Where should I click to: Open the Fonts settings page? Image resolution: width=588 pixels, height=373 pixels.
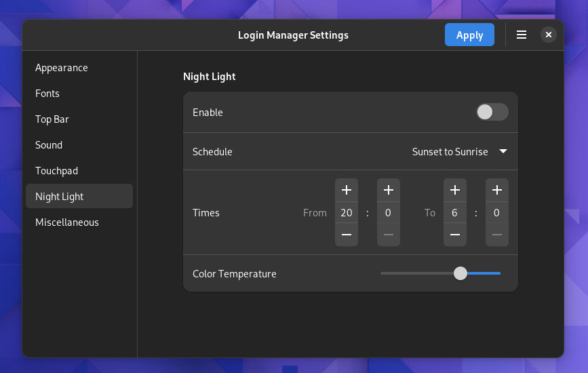click(47, 94)
